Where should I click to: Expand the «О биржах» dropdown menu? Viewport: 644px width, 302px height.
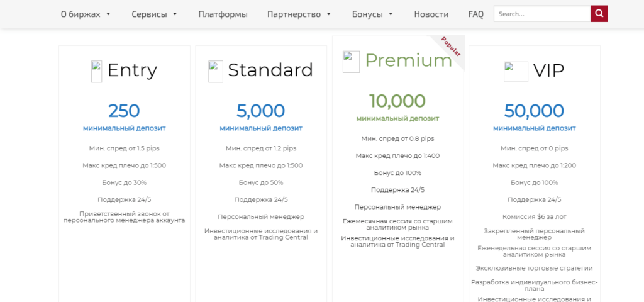(x=86, y=14)
